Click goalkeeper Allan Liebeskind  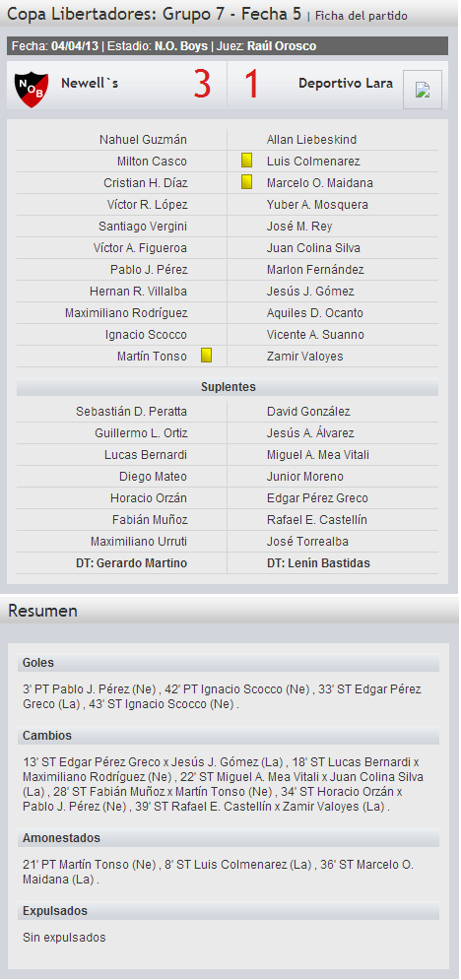coord(311,140)
